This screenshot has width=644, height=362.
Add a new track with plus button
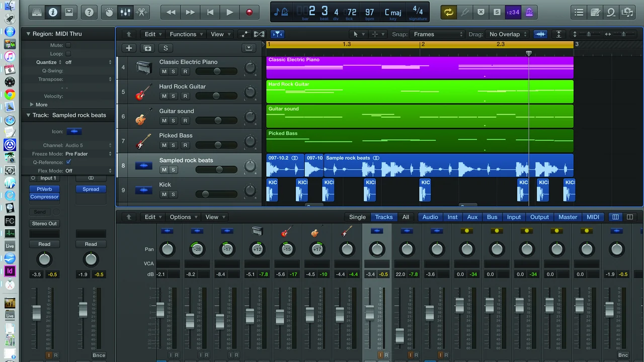[x=129, y=48]
